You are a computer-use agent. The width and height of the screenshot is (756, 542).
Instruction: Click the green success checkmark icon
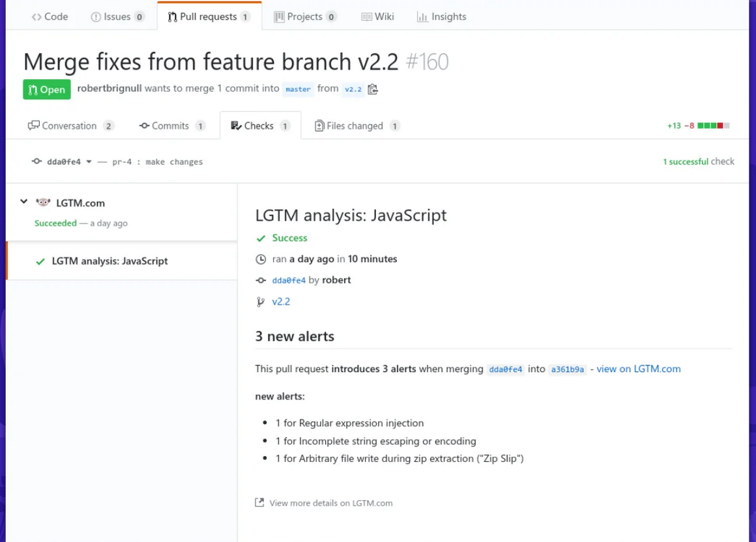pos(262,238)
